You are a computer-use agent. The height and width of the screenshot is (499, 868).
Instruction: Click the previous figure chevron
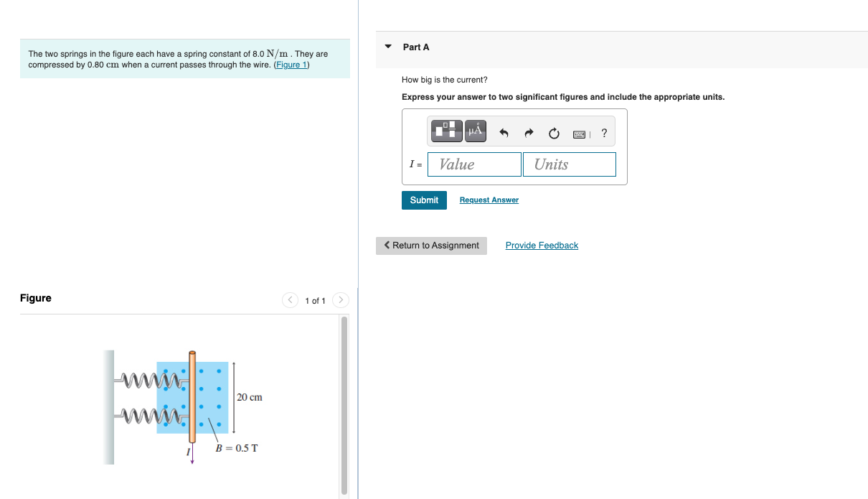coord(289,300)
